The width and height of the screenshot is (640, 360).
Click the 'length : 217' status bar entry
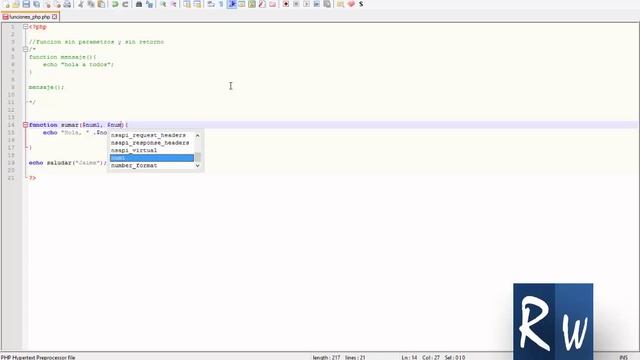[326, 357]
